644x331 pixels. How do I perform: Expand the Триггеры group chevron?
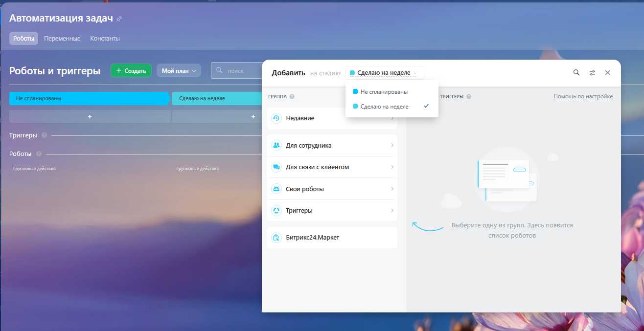(x=392, y=211)
